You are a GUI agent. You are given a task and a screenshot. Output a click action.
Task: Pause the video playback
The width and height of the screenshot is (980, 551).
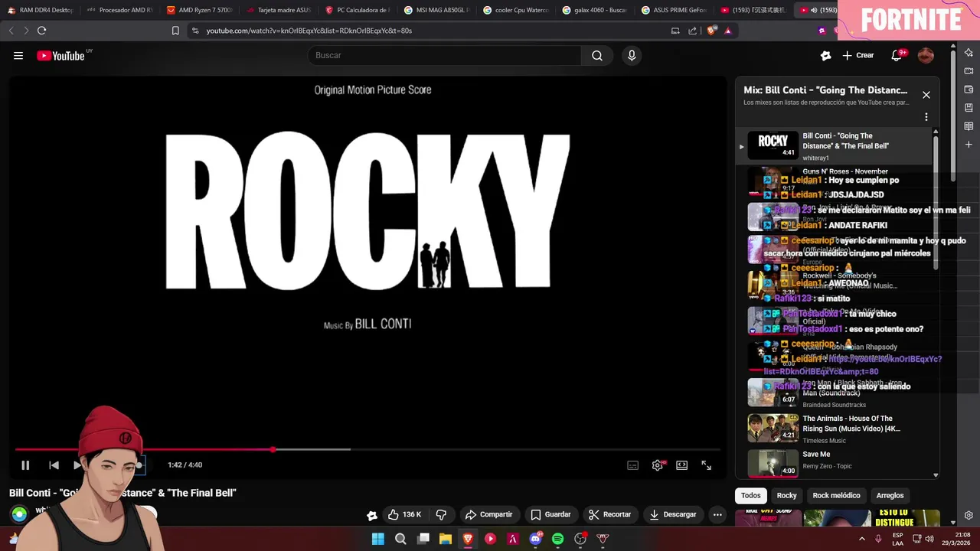point(25,465)
